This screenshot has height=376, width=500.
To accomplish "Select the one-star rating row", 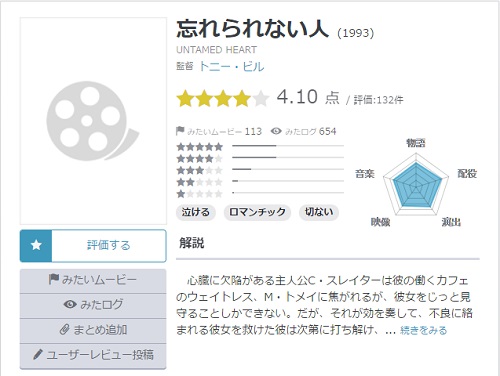I will 260,193.
